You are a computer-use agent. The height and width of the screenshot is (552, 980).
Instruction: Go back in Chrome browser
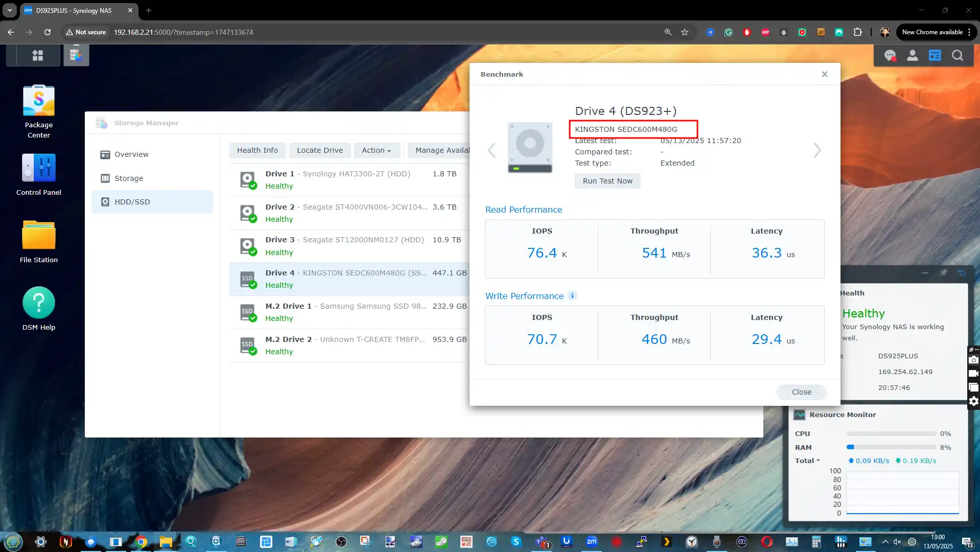pos(11,32)
